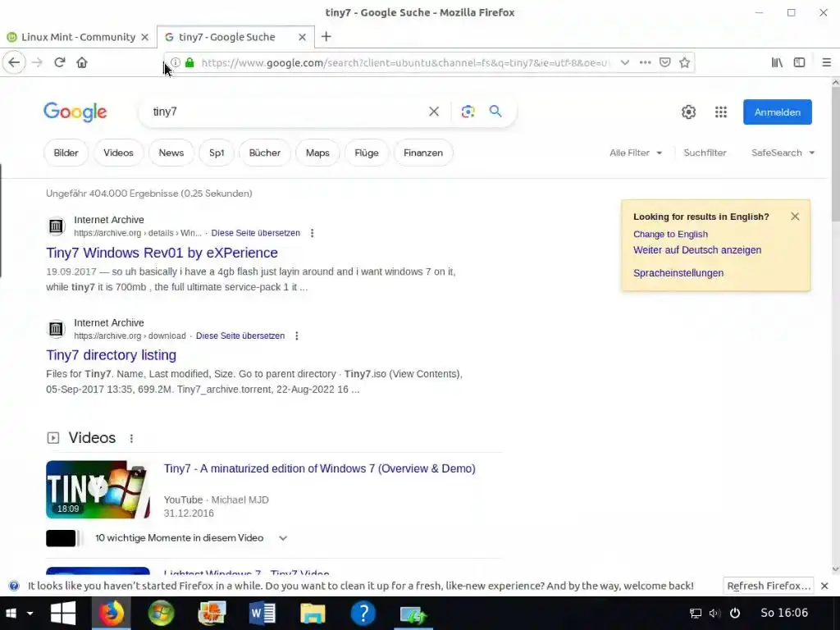Image resolution: width=840 pixels, height=630 pixels.
Task: Translate first result via Diese Seite übersetzen
Action: click(256, 233)
